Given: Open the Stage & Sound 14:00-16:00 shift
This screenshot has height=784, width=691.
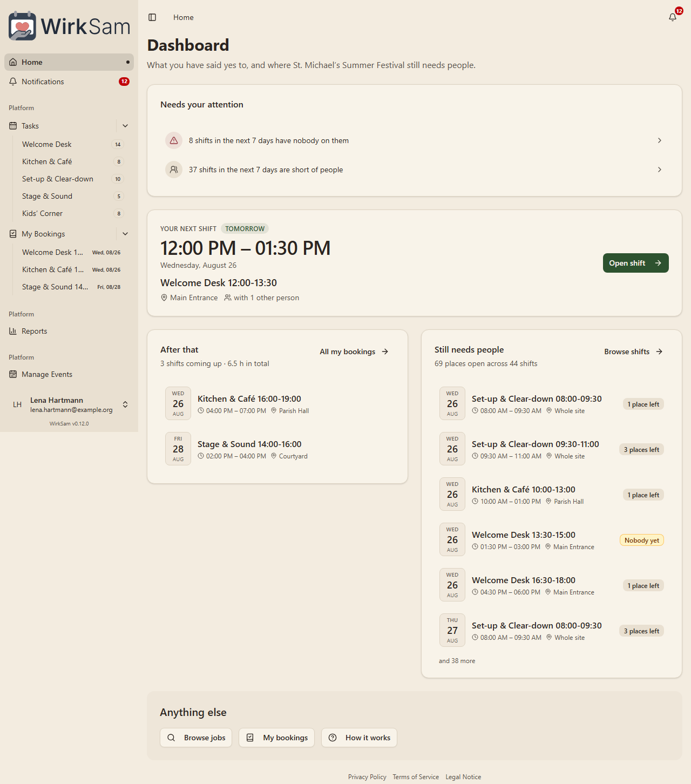Looking at the screenshot, I should pyautogui.click(x=277, y=449).
